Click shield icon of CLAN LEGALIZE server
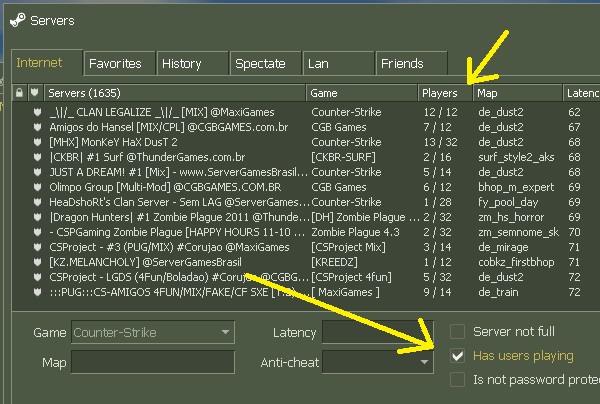Image resolution: width=600 pixels, height=404 pixels. (37, 112)
